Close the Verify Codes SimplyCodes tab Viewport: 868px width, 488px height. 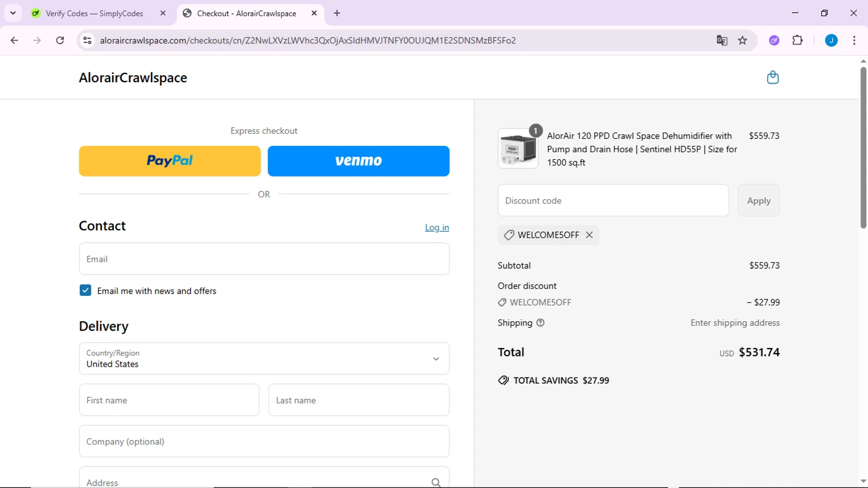[x=163, y=13]
